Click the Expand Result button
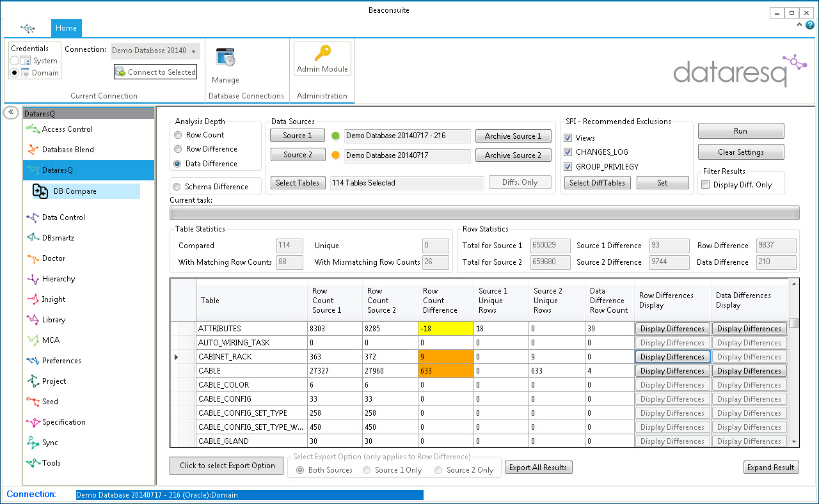 point(771,468)
